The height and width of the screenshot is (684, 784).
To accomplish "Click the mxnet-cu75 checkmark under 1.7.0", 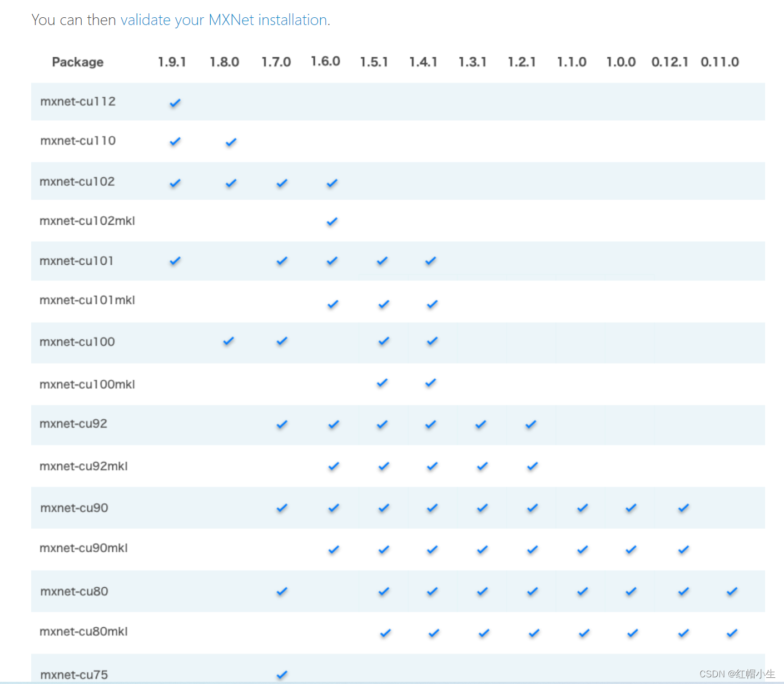I will (x=282, y=675).
